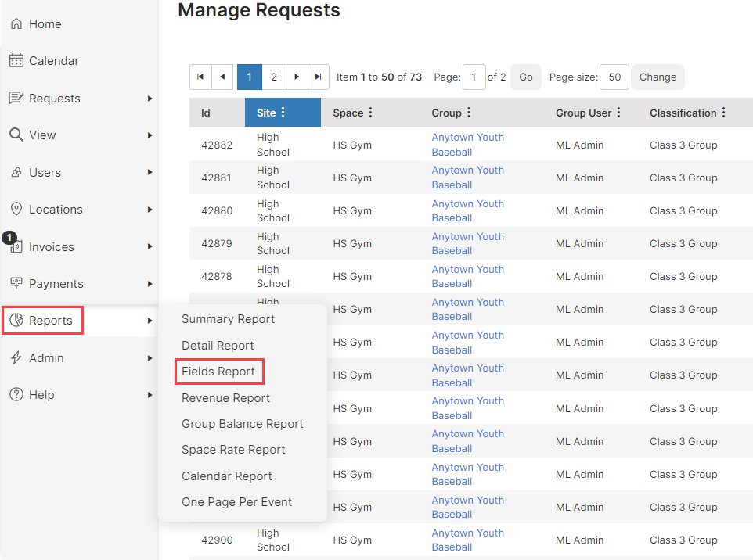Click "Item 1 to 50 of 73" text
This screenshot has height=560, width=753.
pyautogui.click(x=379, y=77)
